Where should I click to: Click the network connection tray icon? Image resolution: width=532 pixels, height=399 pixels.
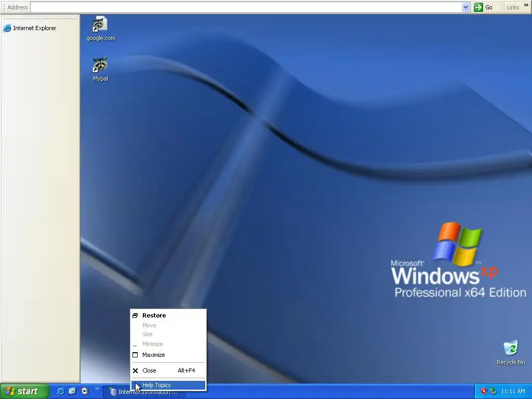coord(494,391)
